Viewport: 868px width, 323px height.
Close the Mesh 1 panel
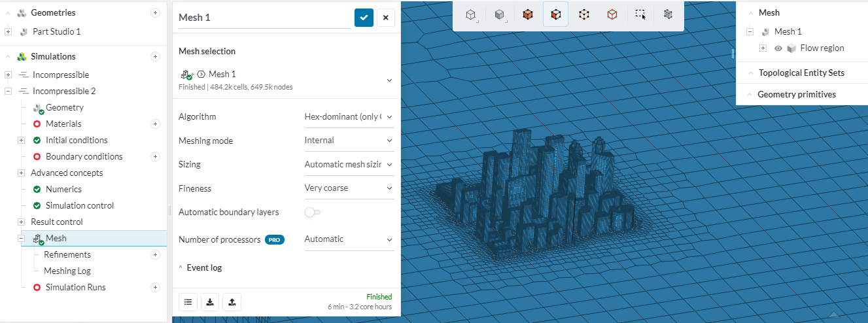tap(386, 18)
